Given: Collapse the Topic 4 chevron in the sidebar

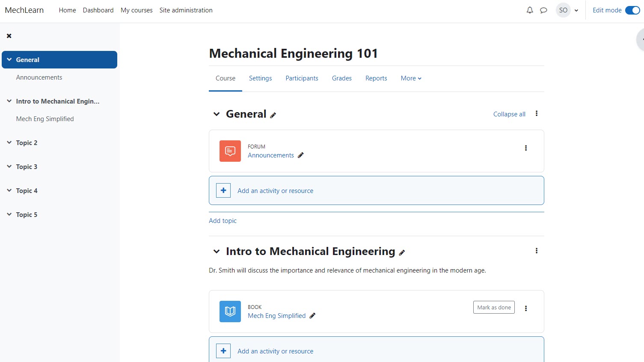Looking at the screenshot, I should [x=9, y=190].
